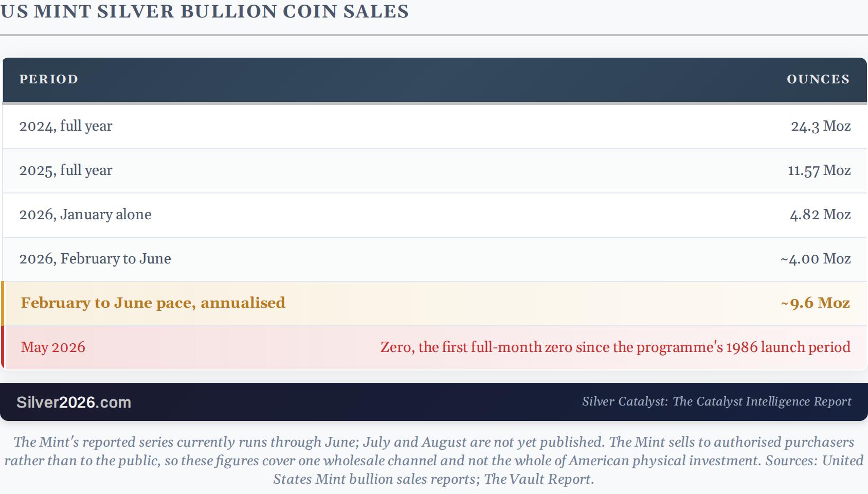868x494 pixels.
Task: Open the Silver2026.com link
Action: point(74,402)
